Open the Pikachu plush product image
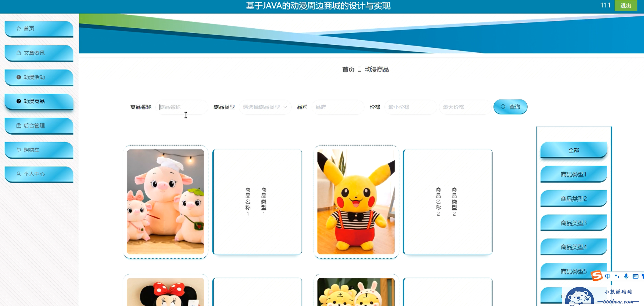Image resolution: width=644 pixels, height=306 pixels. (x=356, y=202)
